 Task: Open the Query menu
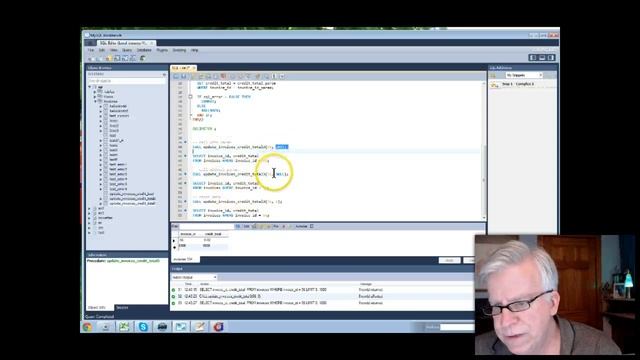[127, 50]
